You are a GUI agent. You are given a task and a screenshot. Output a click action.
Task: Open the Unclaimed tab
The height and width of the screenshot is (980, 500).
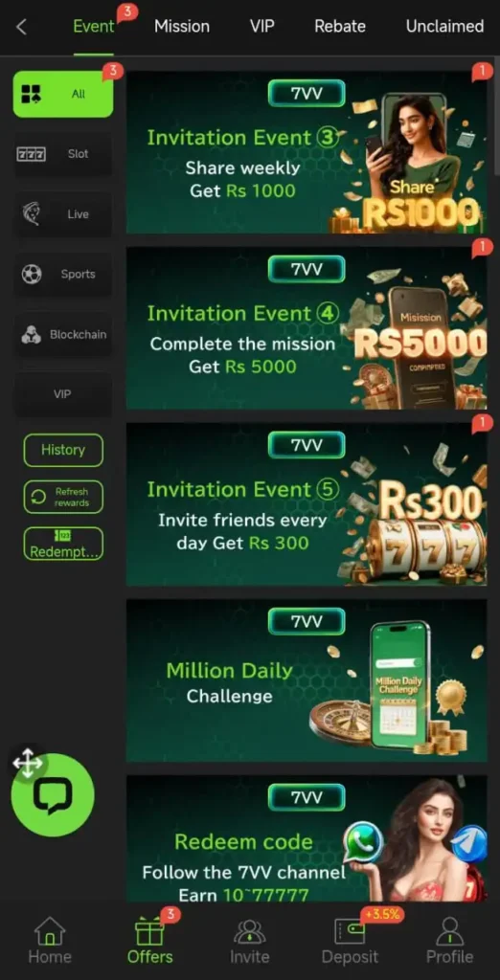[445, 26]
